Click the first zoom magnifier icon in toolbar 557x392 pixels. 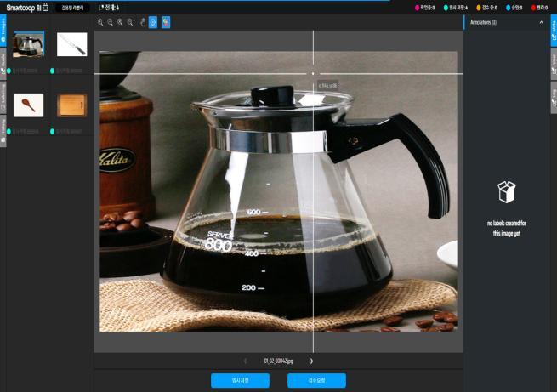(x=100, y=22)
